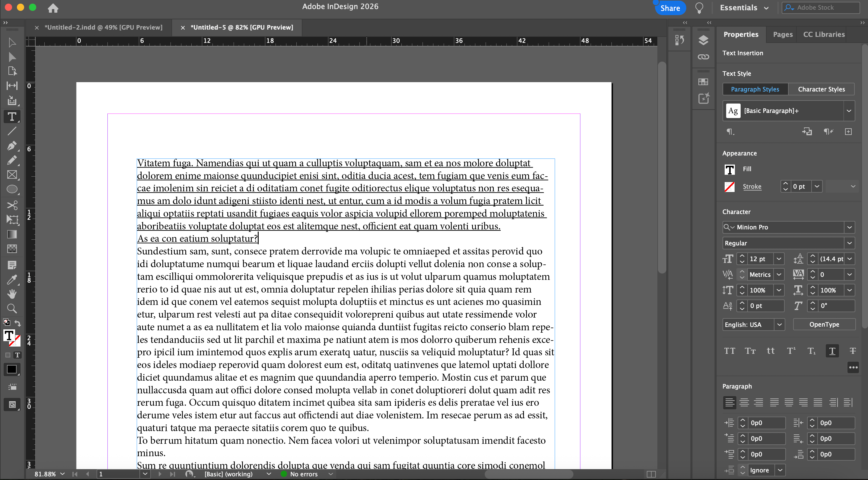
Task: Open the Essentials workspace dropdown
Action: (744, 8)
